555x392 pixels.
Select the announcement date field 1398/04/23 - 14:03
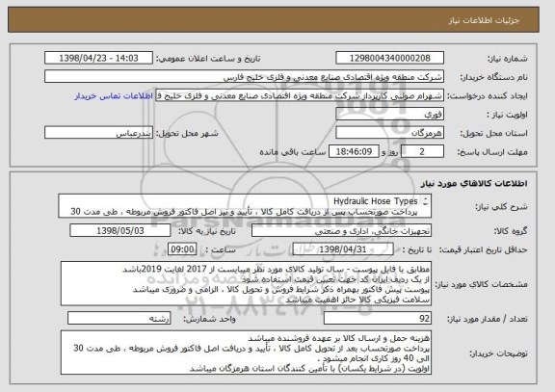(x=98, y=58)
